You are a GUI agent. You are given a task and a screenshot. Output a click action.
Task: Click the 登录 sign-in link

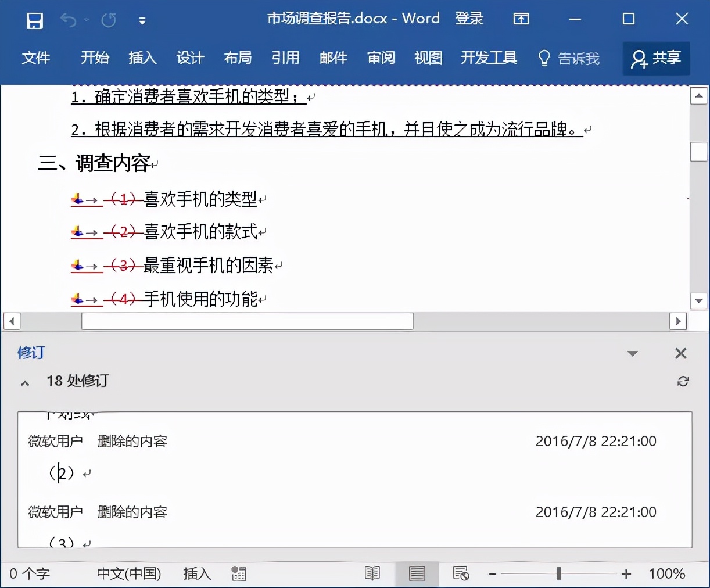[x=469, y=18]
